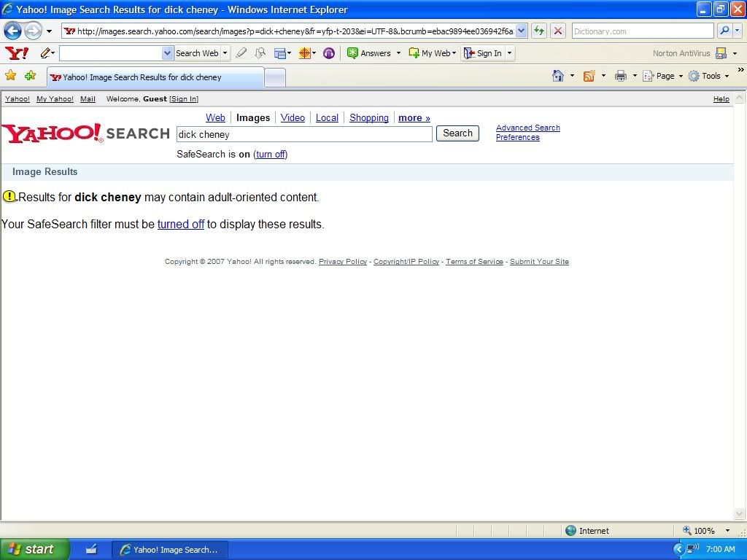Open the purple headphones music icon
This screenshot has height=560, width=747.
(x=329, y=52)
